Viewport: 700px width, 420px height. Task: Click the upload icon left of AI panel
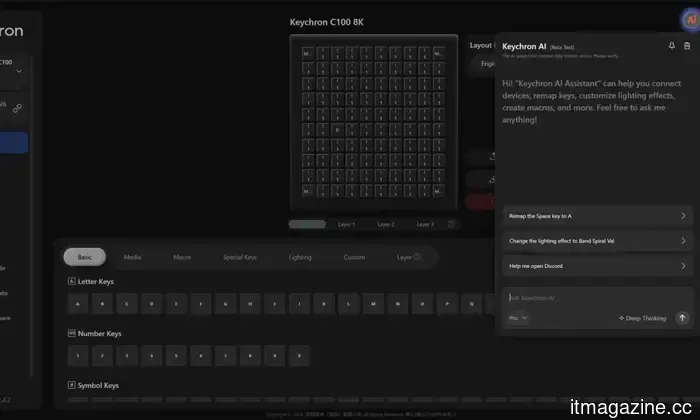click(x=492, y=156)
